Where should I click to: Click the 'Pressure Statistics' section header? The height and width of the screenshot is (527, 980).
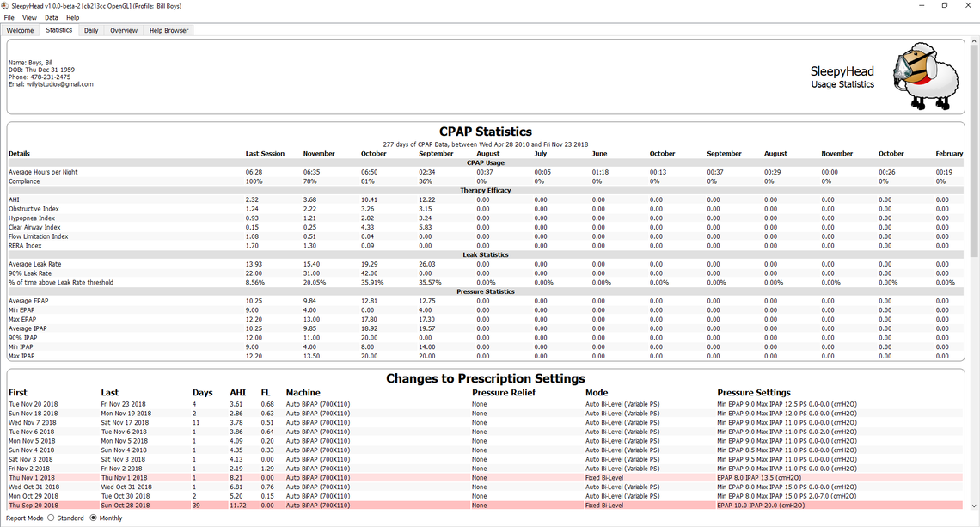pos(486,292)
